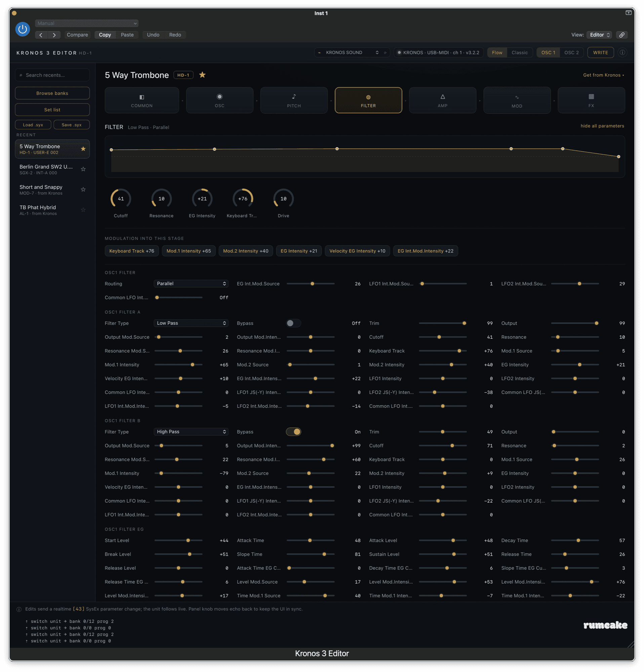Click the Undo toolbar item
Viewport: 644px width, 672px height.
coord(153,35)
